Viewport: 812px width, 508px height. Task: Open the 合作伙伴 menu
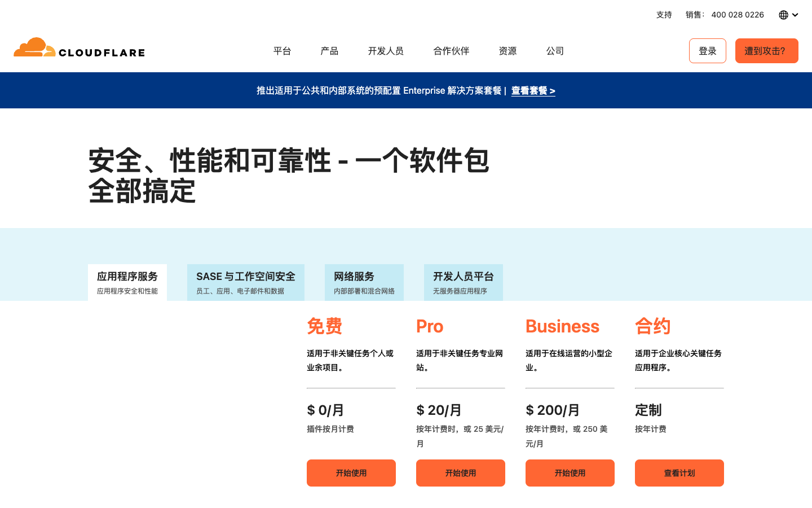pyautogui.click(x=451, y=51)
